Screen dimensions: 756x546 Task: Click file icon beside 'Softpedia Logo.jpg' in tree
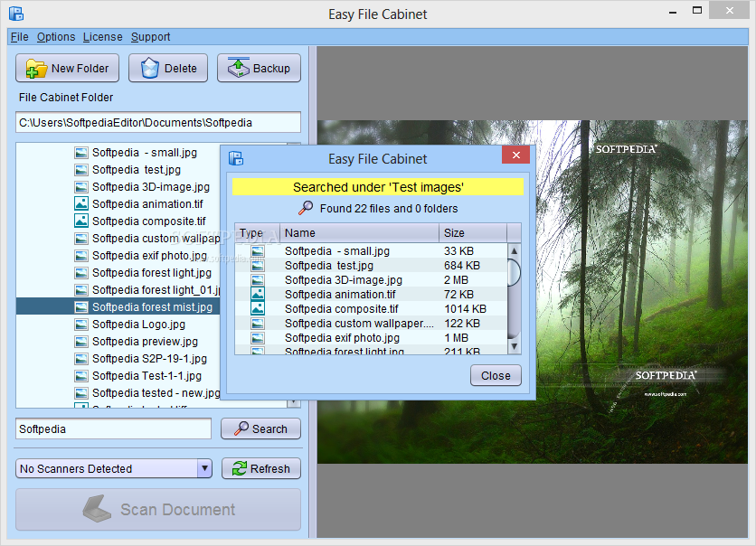81,325
